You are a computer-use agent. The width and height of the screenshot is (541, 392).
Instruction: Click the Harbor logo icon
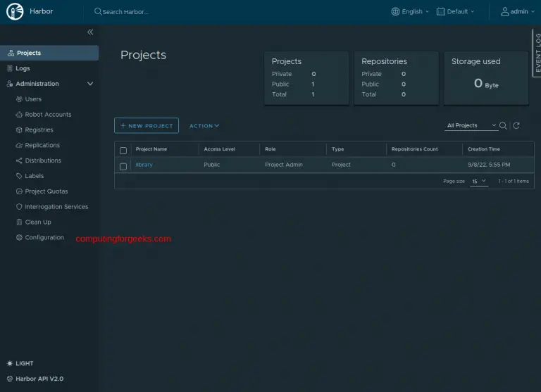(x=15, y=11)
